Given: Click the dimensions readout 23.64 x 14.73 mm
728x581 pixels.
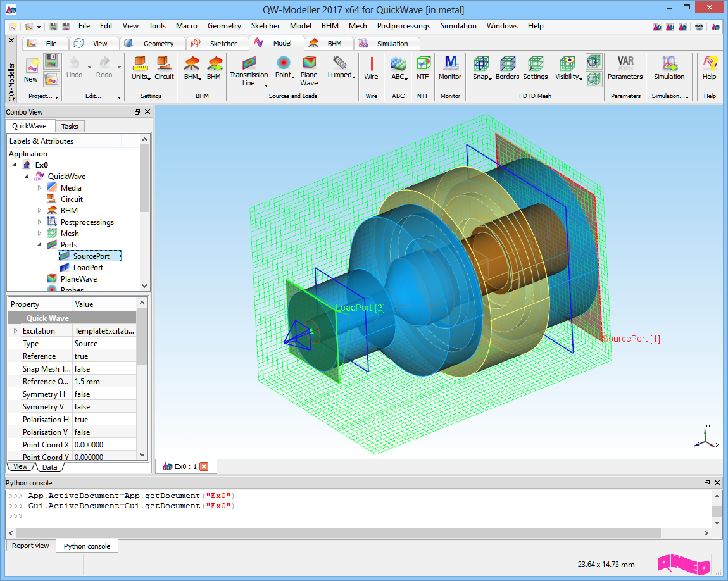Looking at the screenshot, I should [606, 565].
